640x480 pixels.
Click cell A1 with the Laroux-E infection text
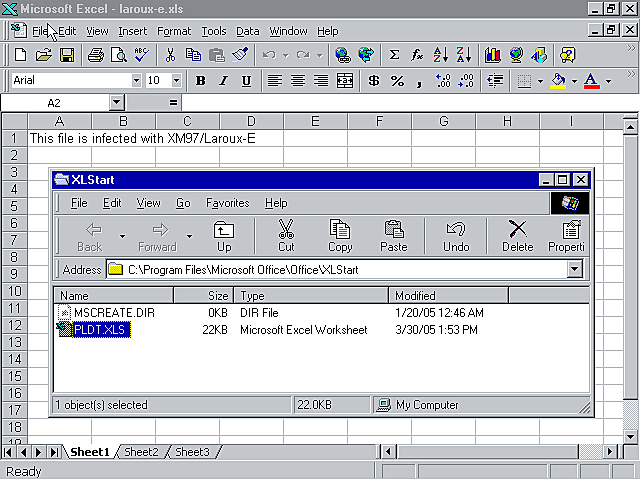tap(60, 138)
